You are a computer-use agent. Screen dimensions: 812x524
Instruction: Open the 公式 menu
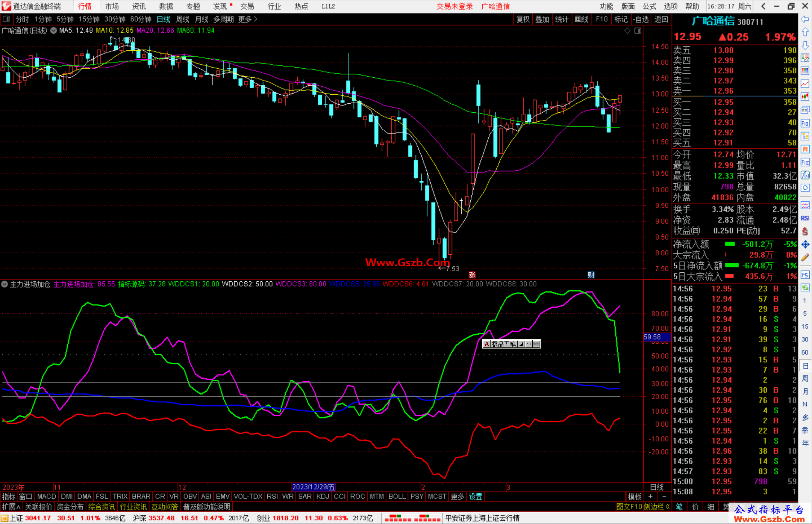[649, 6]
